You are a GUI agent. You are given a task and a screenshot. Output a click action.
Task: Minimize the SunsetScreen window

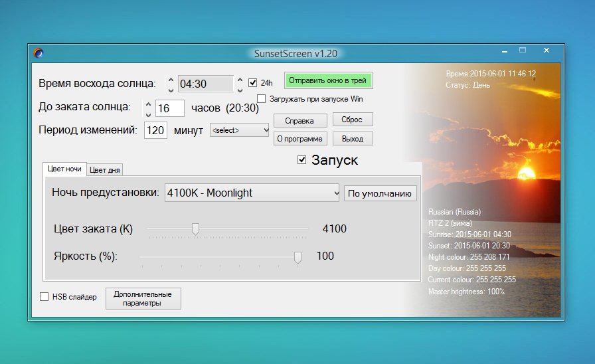pyautogui.click(x=504, y=50)
